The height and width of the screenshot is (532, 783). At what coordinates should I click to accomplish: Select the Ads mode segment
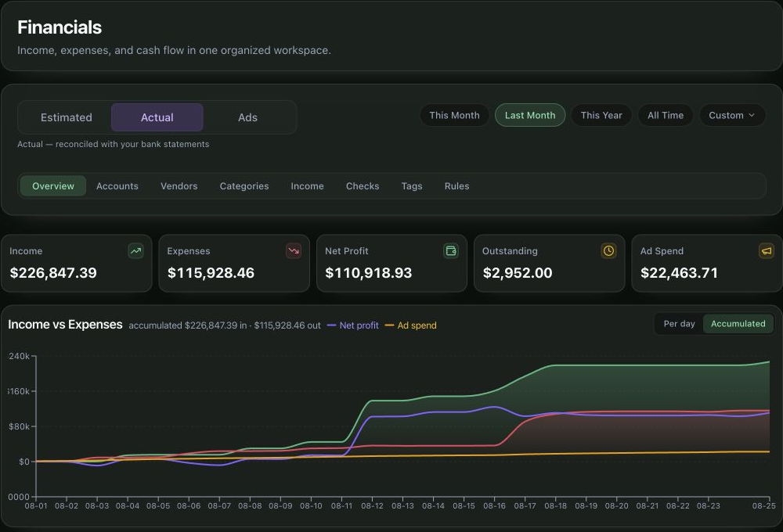click(x=247, y=118)
